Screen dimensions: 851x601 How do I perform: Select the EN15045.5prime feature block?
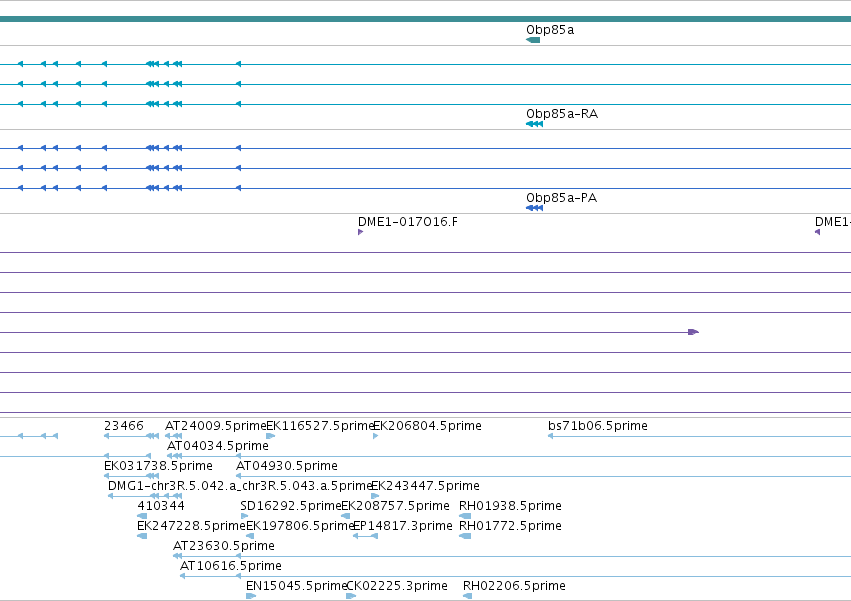point(251,596)
